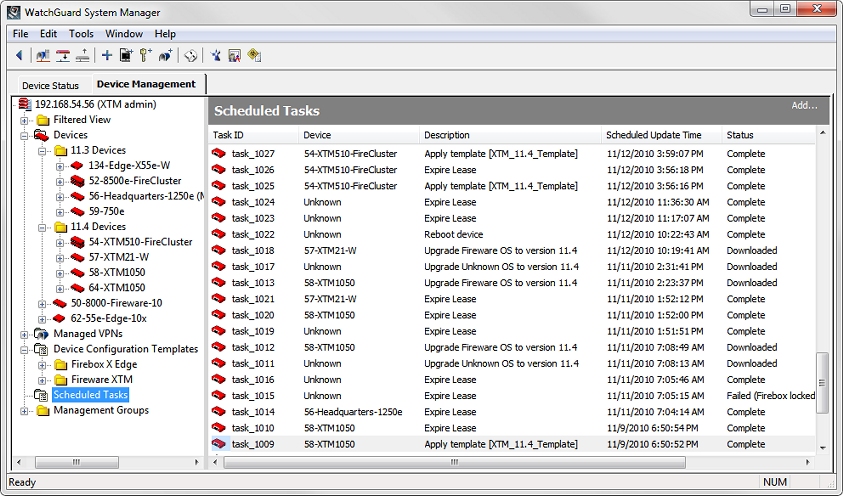Click the blue plus Add Device icon
This screenshot has height=496, width=843.
[107, 56]
